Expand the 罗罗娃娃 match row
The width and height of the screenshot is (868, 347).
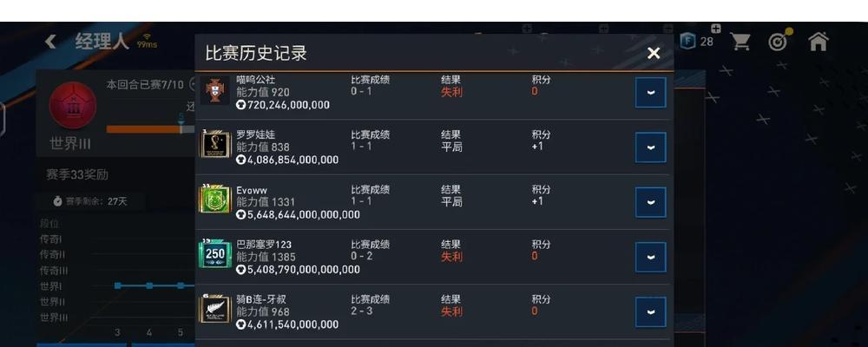pyautogui.click(x=650, y=147)
